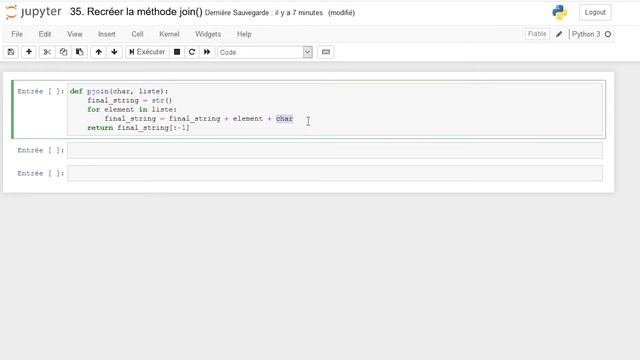Restart the kernel with the circular arrow icon
Screen dimensions: 640x360
click(x=192, y=52)
